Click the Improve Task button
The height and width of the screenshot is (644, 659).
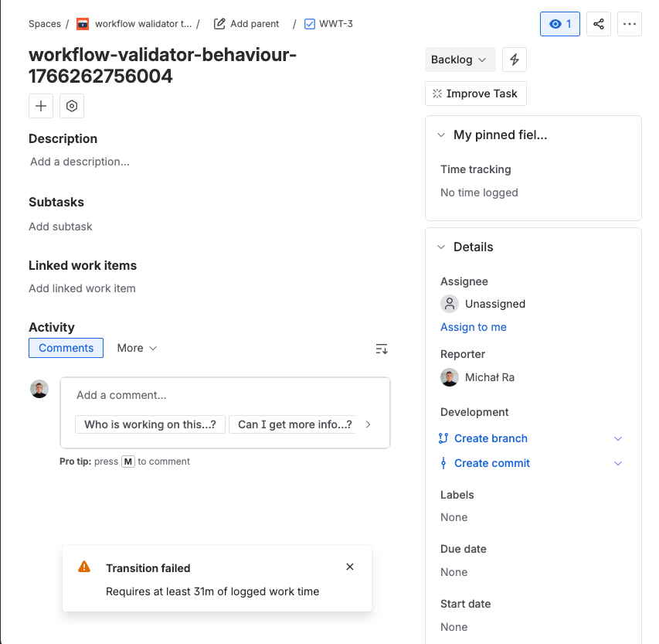pos(475,94)
